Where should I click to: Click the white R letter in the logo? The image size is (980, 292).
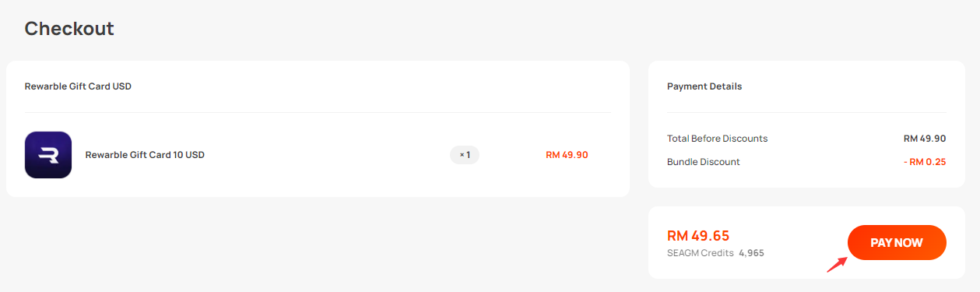pos(48,155)
